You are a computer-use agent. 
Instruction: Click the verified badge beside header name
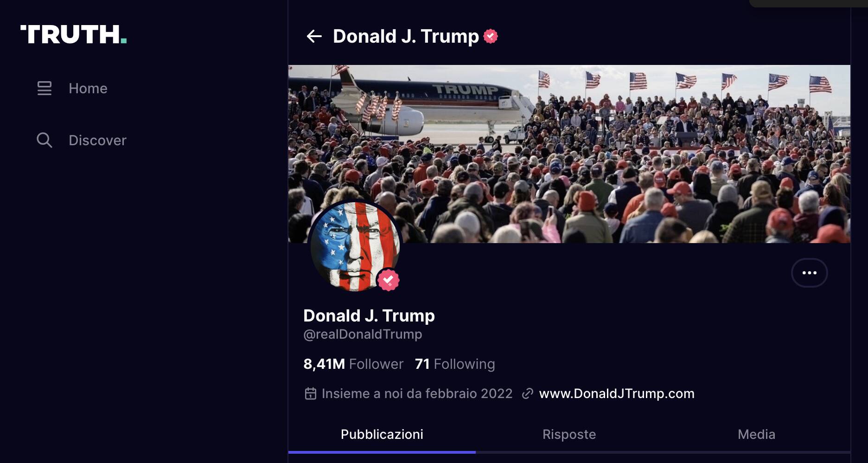click(x=491, y=36)
